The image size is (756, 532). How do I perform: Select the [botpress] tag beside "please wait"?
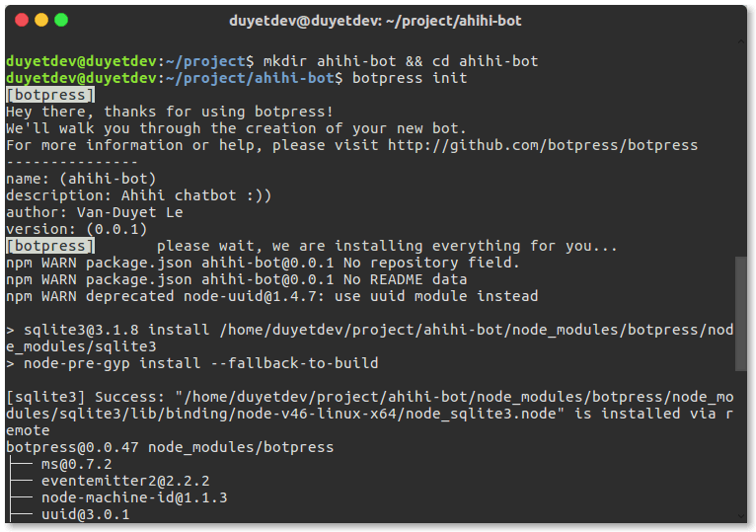point(49,246)
